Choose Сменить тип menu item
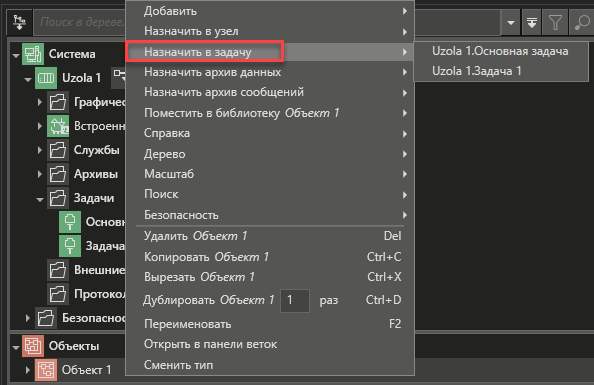 point(270,365)
